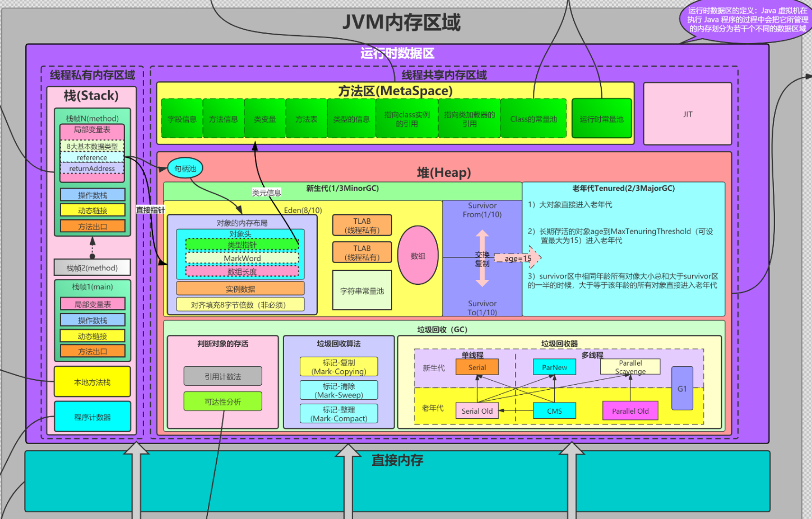Screen dimensions: 812x519
Task: Click 操作数栈 inside 栈帧N(method)
Action: point(92,195)
